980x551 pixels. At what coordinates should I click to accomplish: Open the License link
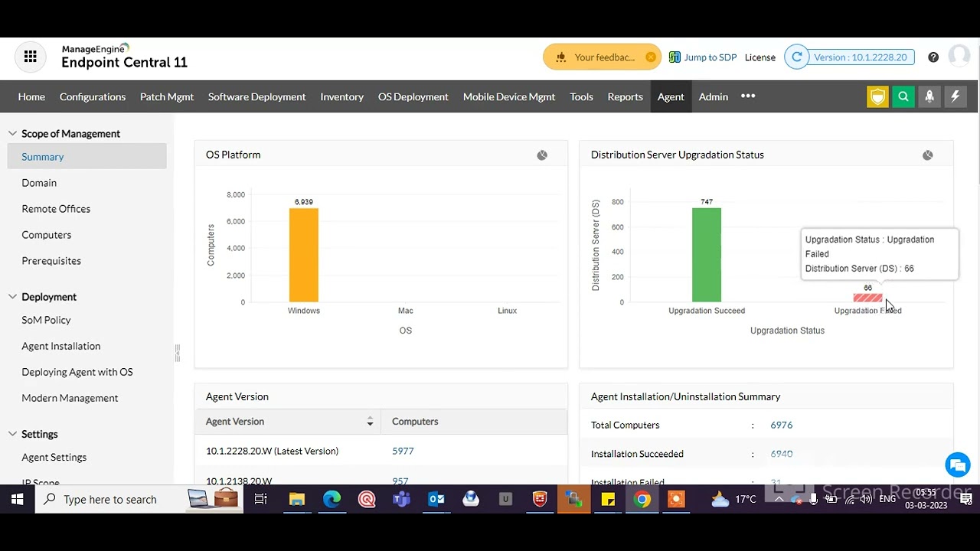760,57
